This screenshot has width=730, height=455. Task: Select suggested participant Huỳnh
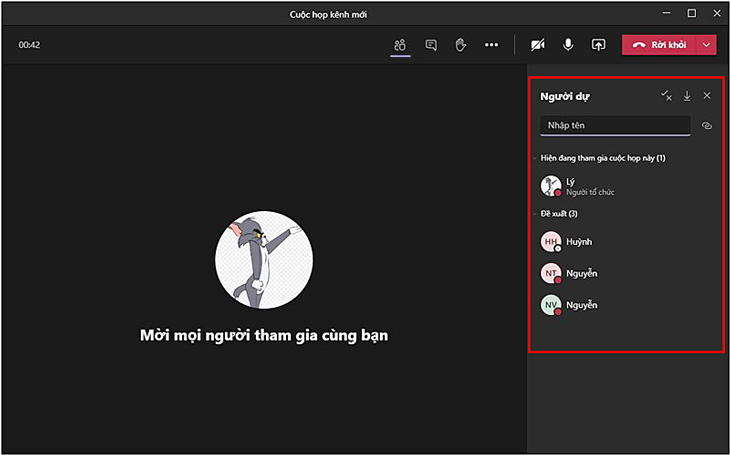[x=626, y=242]
